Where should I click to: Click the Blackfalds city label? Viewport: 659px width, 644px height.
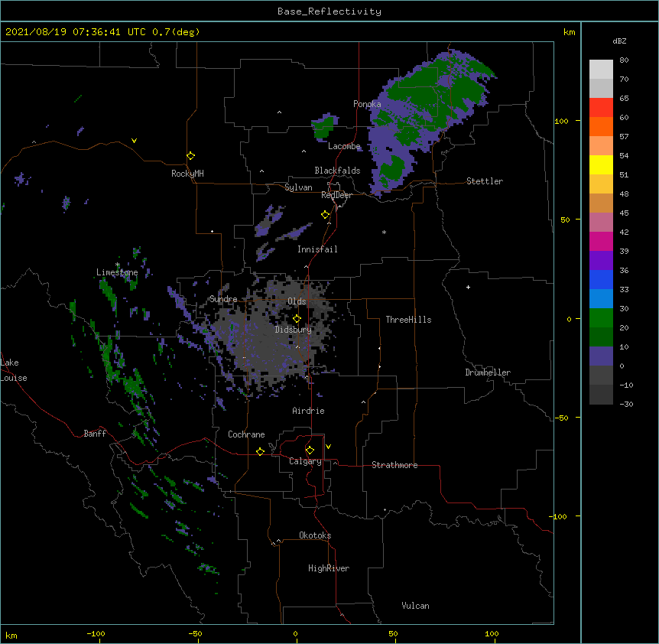point(337,171)
